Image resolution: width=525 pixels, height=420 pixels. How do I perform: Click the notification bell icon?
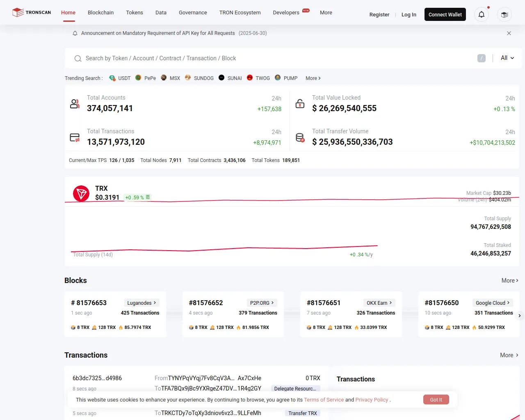(x=482, y=15)
